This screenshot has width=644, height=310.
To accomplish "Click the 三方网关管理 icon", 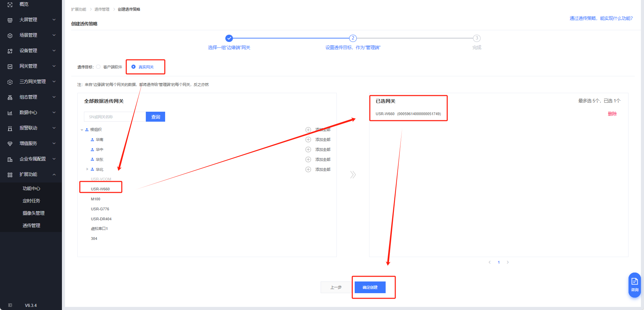I will (10, 82).
